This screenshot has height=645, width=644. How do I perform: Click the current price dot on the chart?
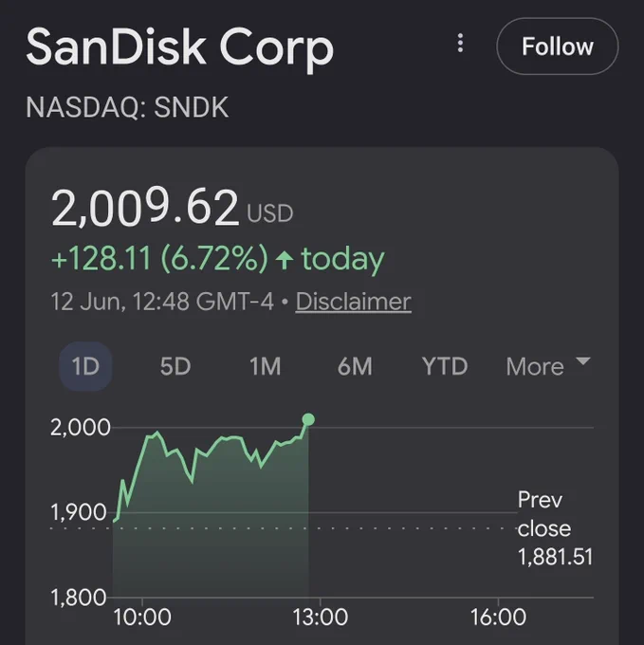[x=308, y=419]
